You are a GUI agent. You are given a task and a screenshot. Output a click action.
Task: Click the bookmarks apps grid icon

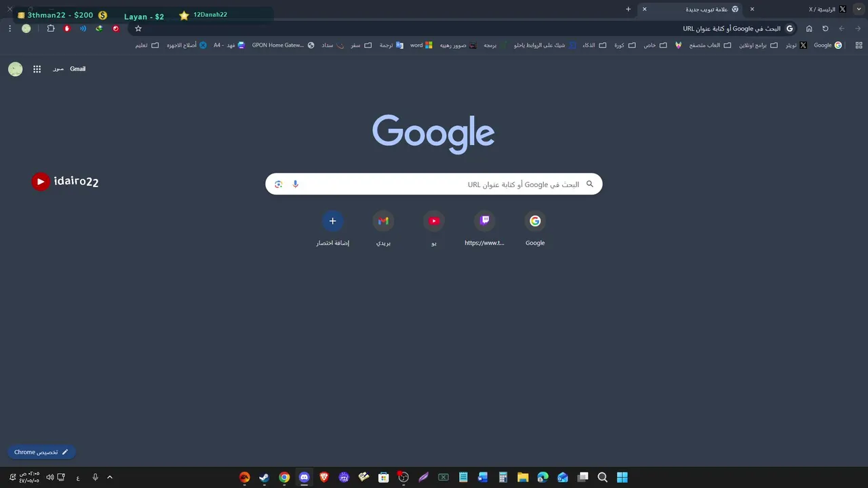click(859, 45)
